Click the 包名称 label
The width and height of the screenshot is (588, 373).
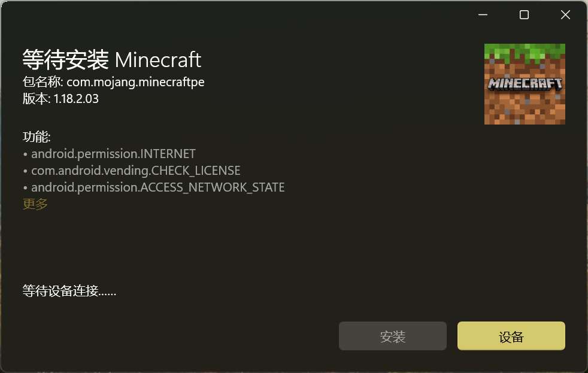(43, 82)
